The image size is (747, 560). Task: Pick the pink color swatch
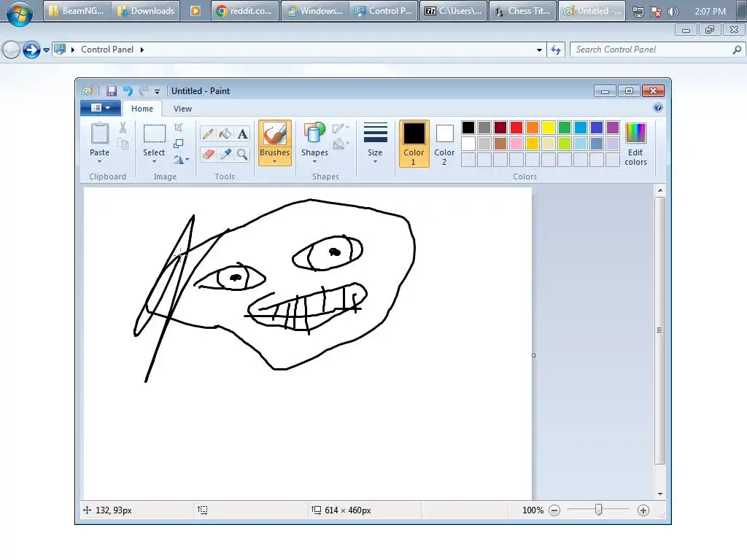[x=516, y=144]
